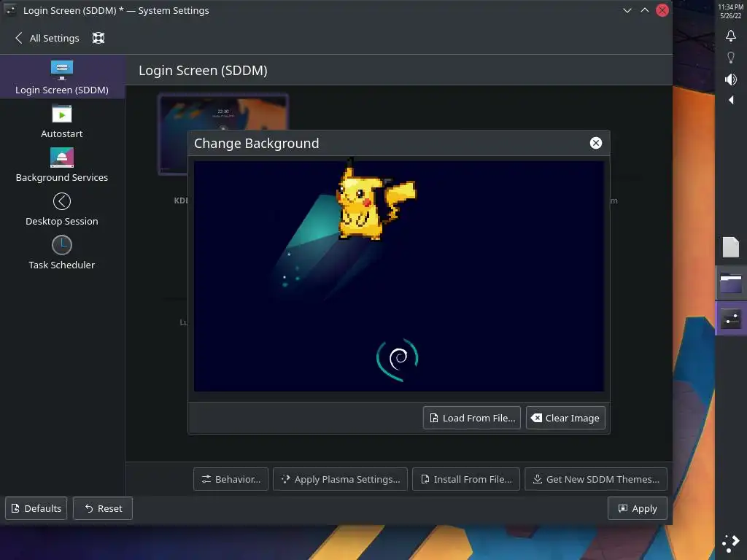
Task: Click the highlight changed settings icon
Action: (x=98, y=38)
